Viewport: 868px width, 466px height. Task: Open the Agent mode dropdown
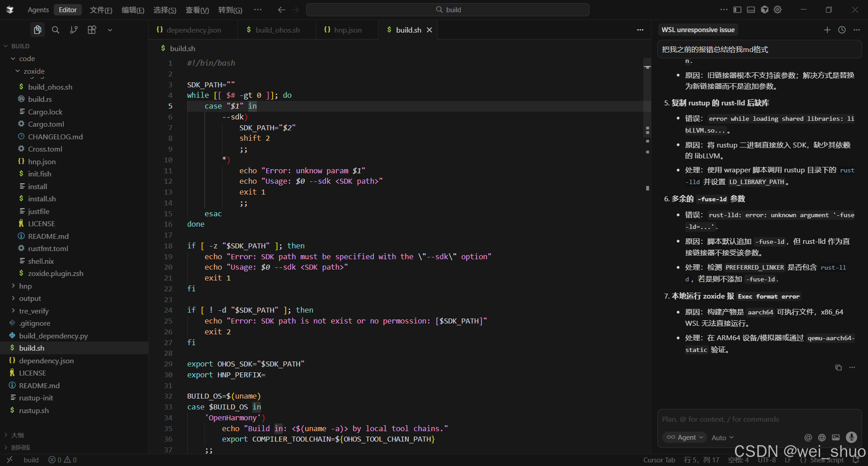684,437
